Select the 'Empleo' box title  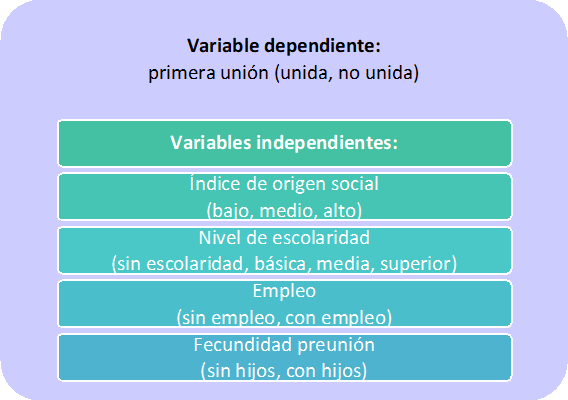(x=284, y=291)
